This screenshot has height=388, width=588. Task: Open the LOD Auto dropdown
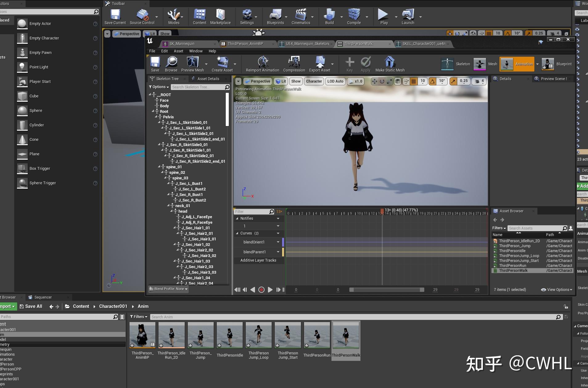click(x=335, y=81)
